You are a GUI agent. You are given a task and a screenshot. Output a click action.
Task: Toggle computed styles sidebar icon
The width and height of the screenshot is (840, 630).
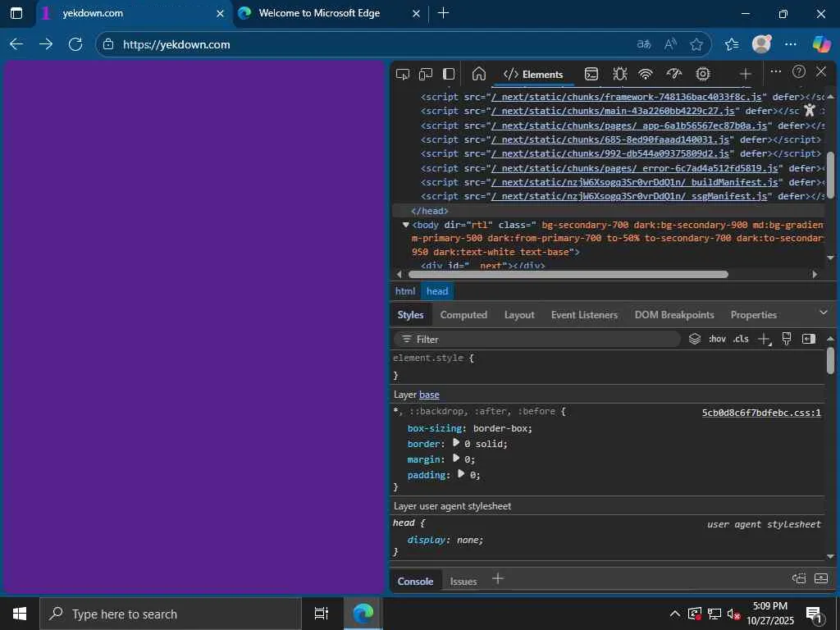(809, 339)
